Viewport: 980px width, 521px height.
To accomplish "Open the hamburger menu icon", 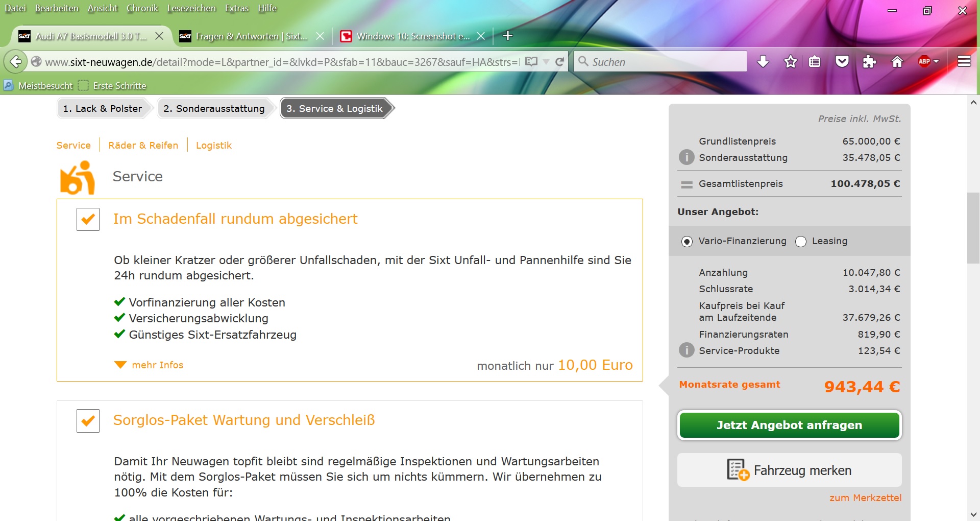I will coord(964,62).
